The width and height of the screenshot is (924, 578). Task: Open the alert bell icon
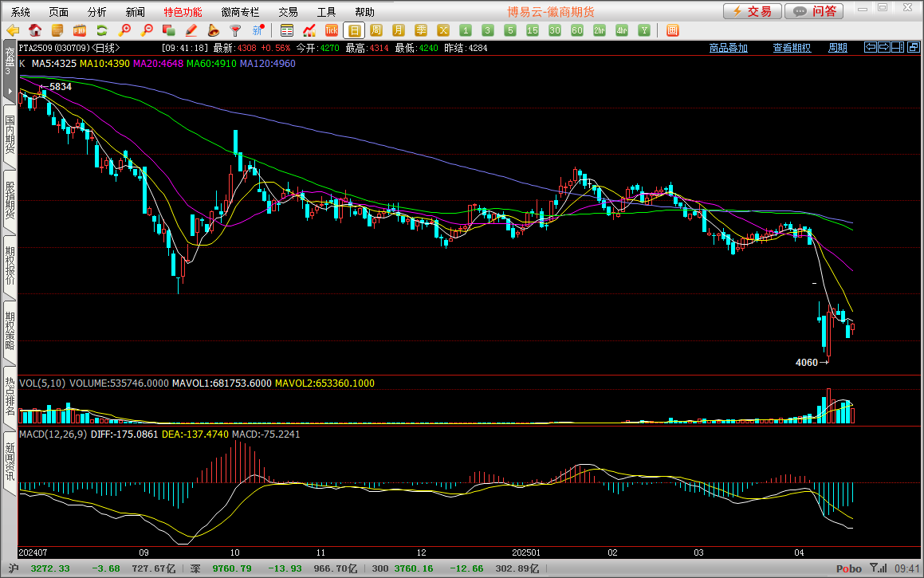coord(214,30)
